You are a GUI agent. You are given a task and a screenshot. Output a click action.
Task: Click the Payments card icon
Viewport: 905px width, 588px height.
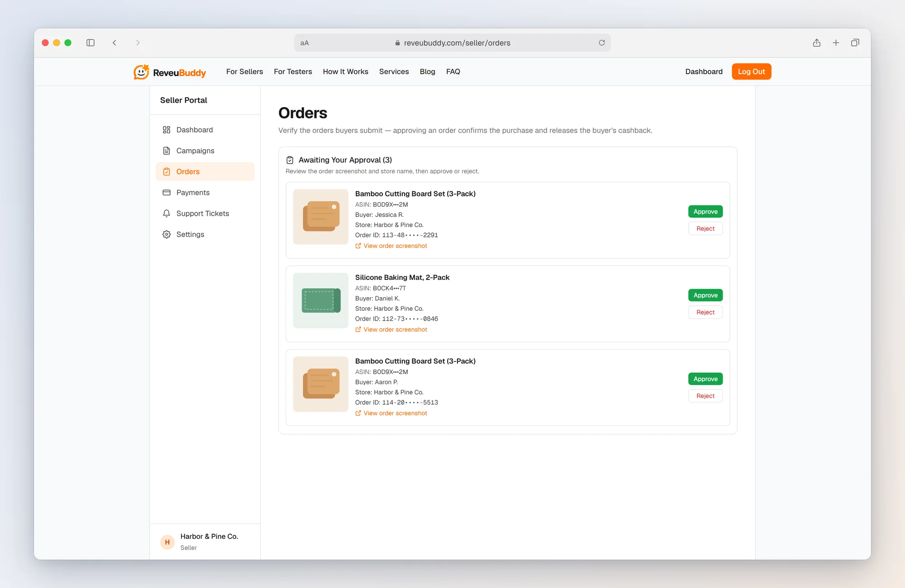pos(167,192)
